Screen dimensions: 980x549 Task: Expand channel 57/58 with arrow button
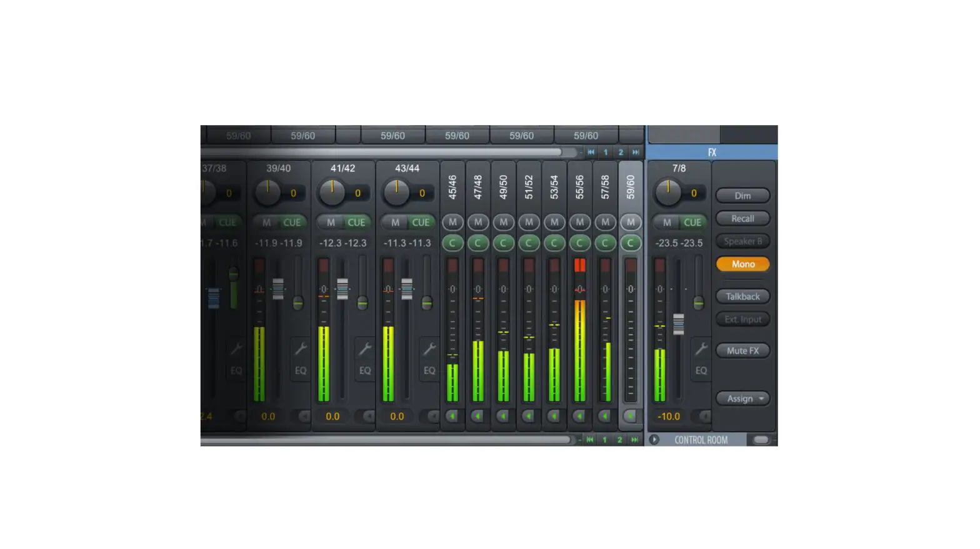click(605, 416)
